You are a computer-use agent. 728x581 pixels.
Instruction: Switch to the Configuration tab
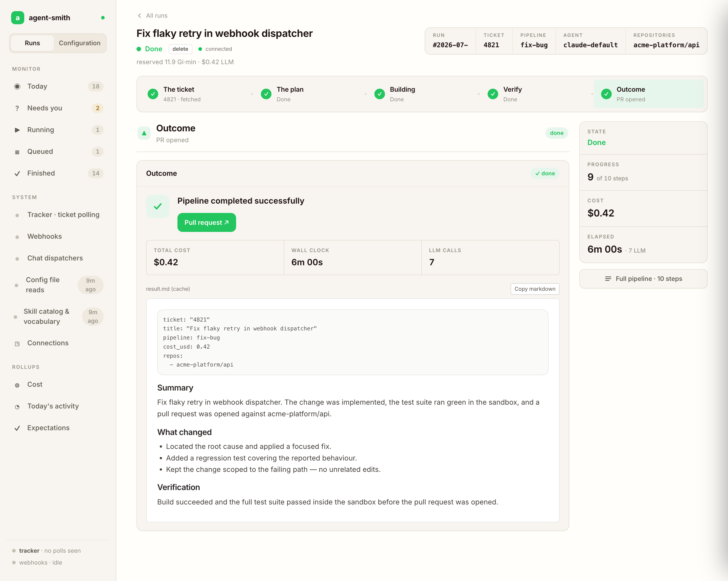[x=80, y=43]
